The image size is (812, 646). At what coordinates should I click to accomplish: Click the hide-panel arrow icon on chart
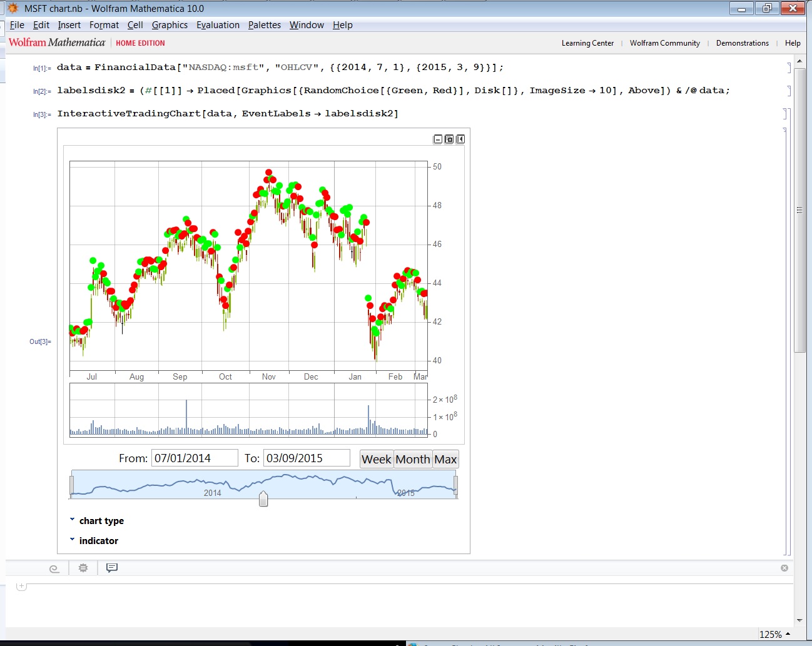(460, 139)
